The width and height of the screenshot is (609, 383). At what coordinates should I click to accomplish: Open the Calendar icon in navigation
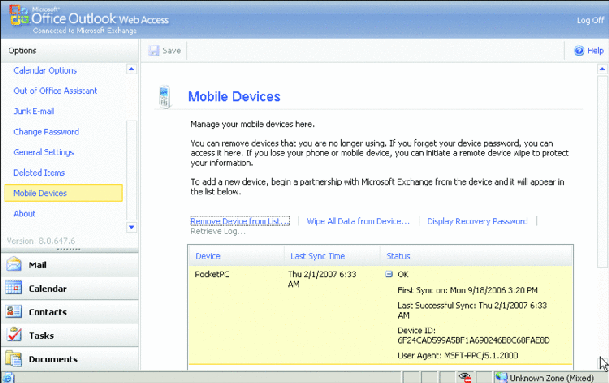tap(14, 288)
